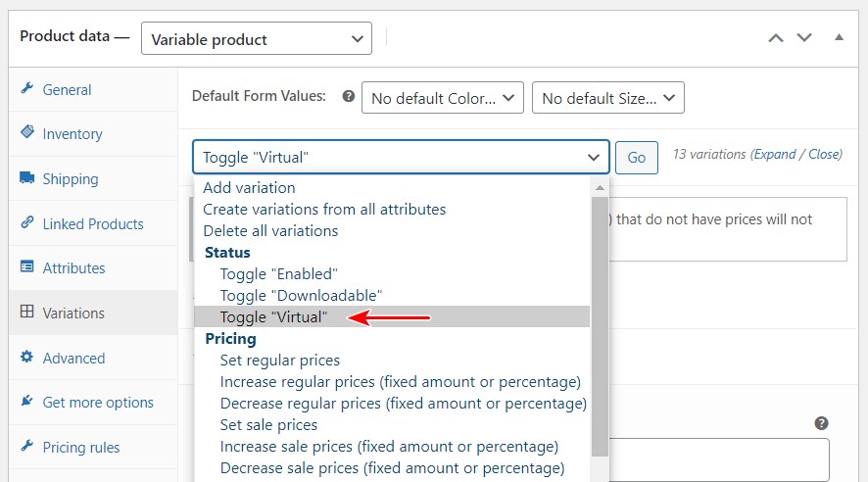Viewport: 868px width, 482px height.
Task: Click the Default Form Values help icon
Action: pyautogui.click(x=348, y=96)
